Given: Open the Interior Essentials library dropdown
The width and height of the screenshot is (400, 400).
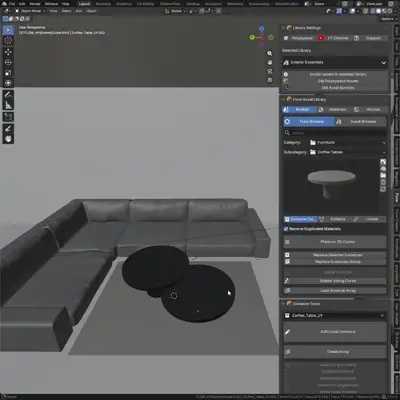Looking at the screenshot, I should point(335,62).
